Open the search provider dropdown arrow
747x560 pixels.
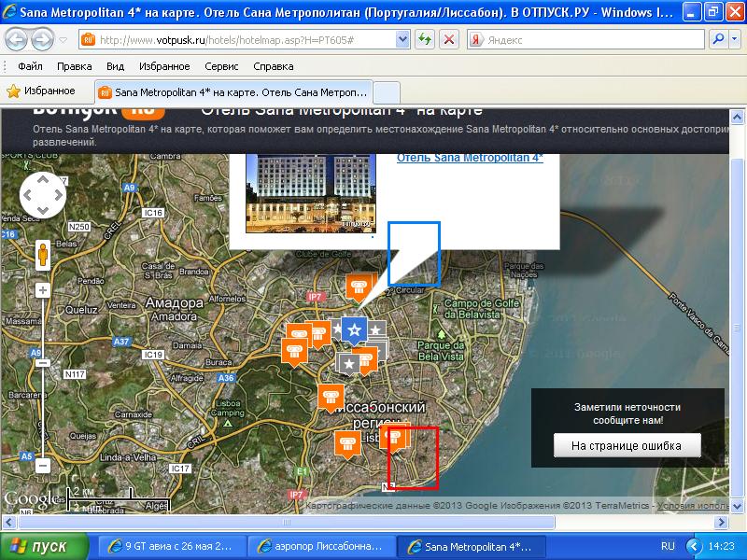click(x=735, y=40)
